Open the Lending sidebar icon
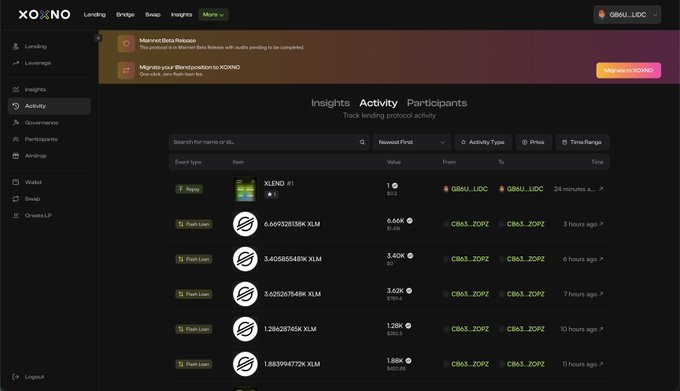The width and height of the screenshot is (680, 391). tap(16, 46)
